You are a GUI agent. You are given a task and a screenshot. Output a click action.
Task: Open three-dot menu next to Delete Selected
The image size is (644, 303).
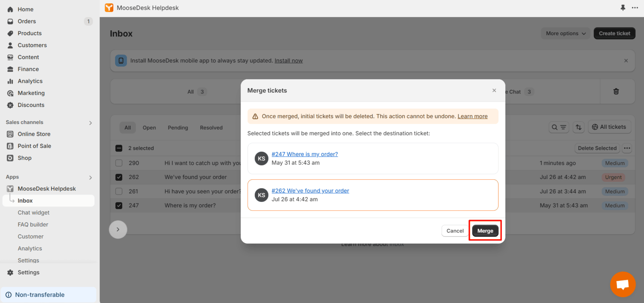627,148
